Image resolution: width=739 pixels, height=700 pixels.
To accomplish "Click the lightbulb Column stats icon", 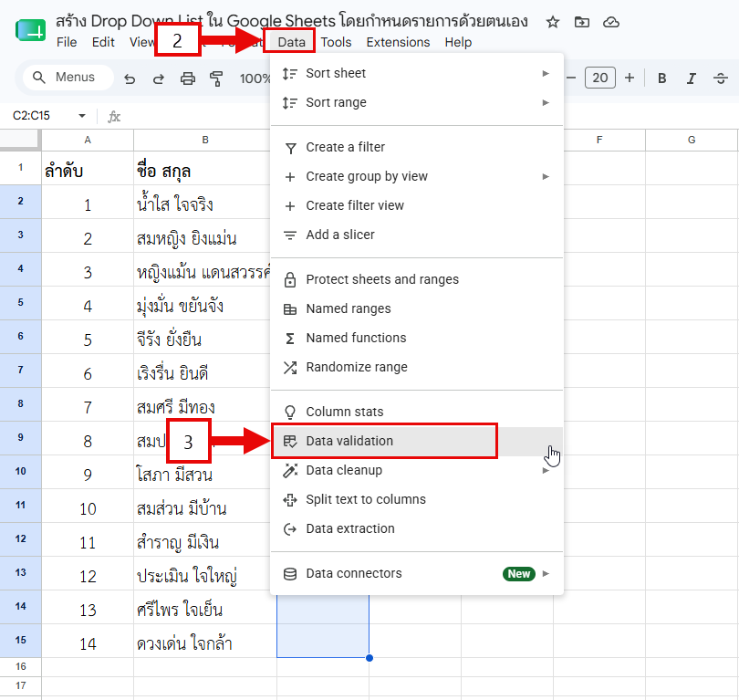I will point(290,413).
